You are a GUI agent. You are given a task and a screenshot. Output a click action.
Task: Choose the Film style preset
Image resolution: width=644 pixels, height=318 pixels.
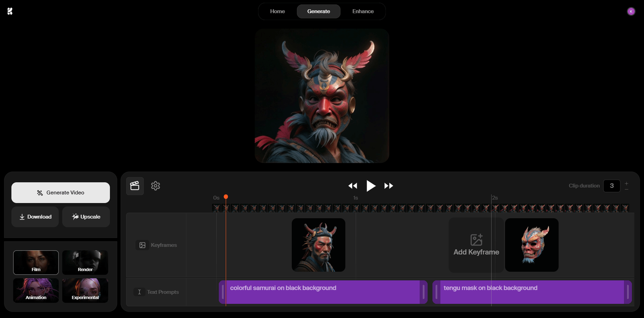(x=36, y=263)
